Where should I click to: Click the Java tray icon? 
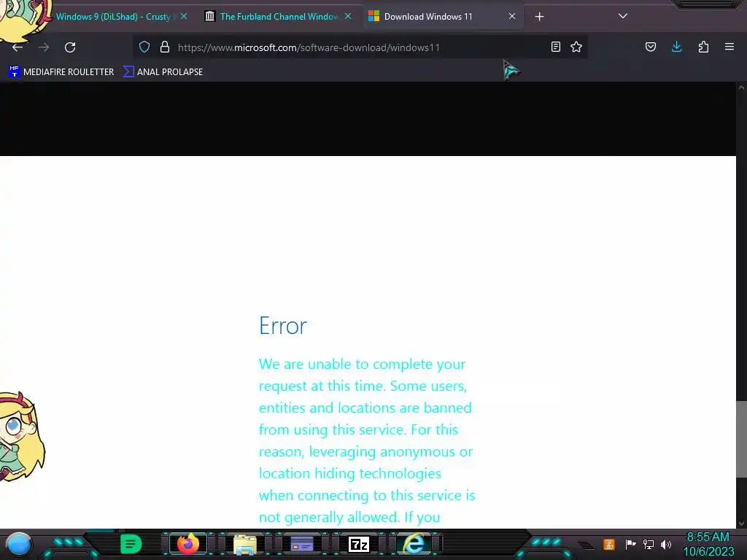click(x=609, y=544)
